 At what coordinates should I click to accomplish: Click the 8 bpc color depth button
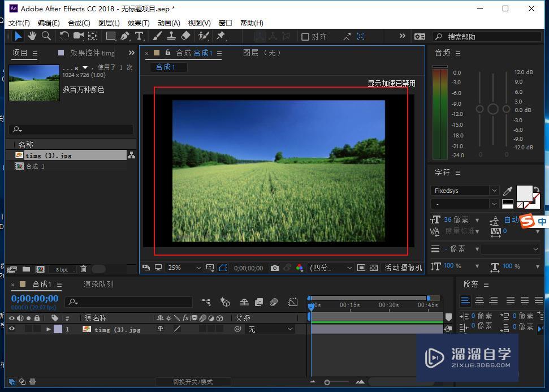(62, 269)
